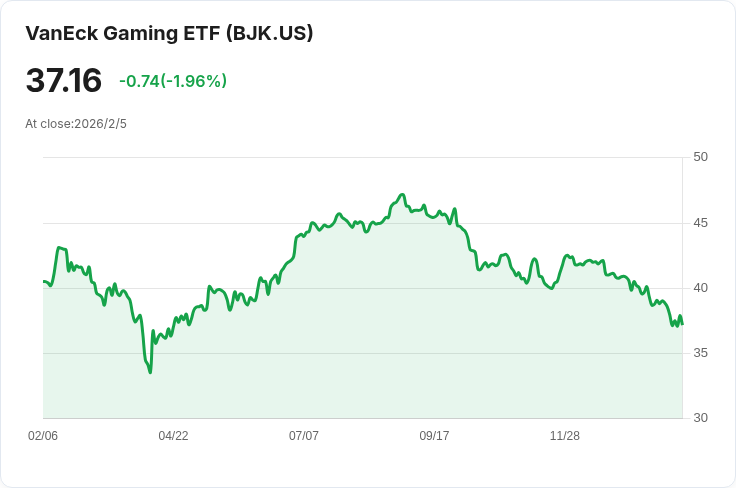The height and width of the screenshot is (488, 736).
Task: Click the sharp spike just after 09/17
Action: (x=455, y=209)
